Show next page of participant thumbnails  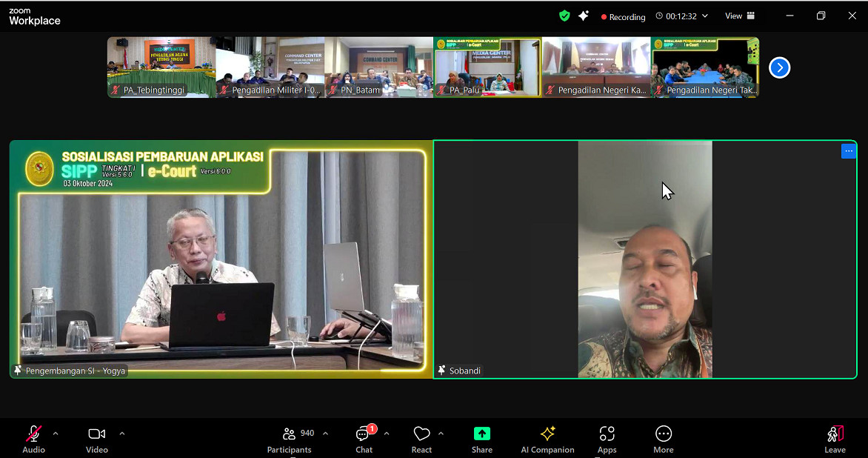tap(779, 67)
